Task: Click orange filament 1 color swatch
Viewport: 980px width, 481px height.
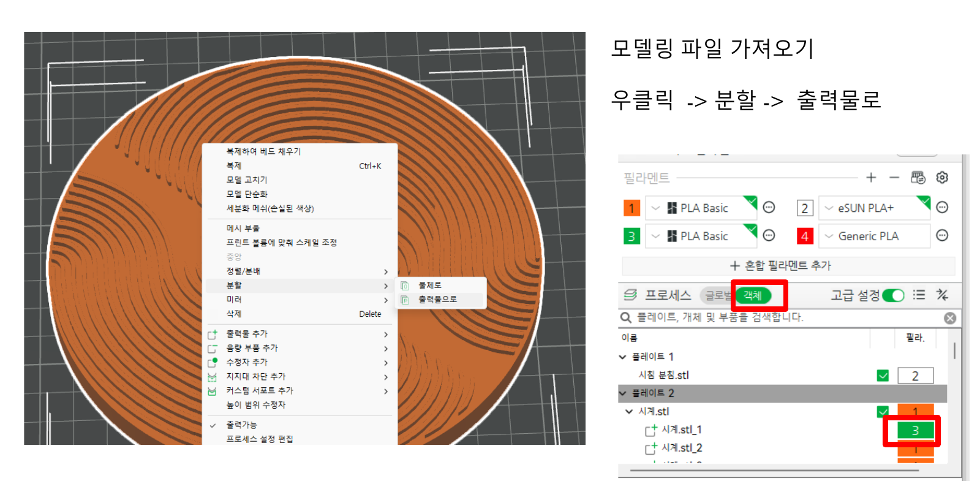Action: coord(631,208)
